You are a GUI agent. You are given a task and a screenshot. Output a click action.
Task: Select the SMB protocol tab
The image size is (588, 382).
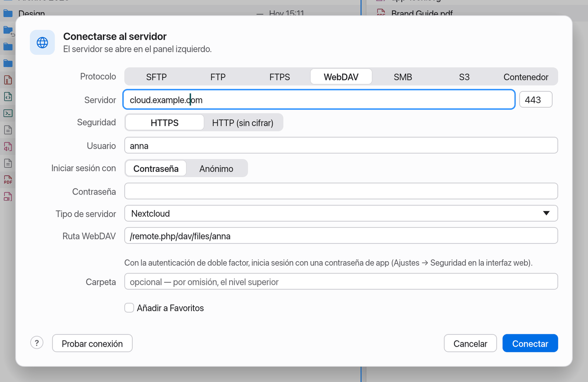click(403, 77)
